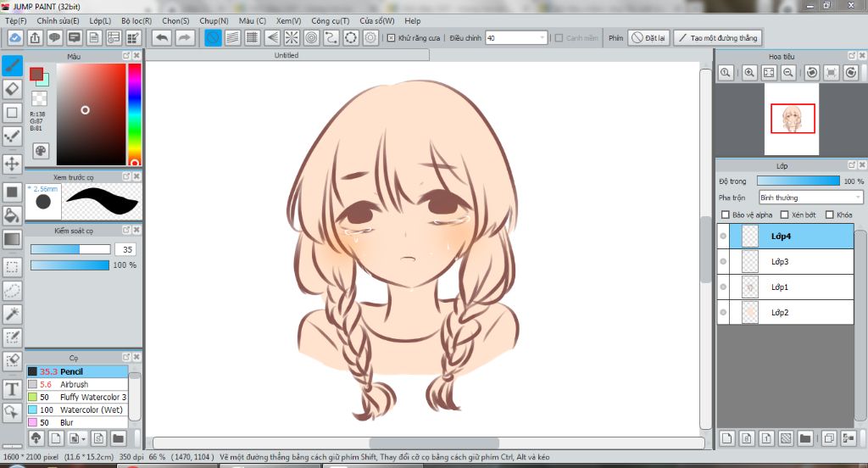Click brush size slider showing 35
The width and height of the screenshot is (868, 468).
[70, 249]
